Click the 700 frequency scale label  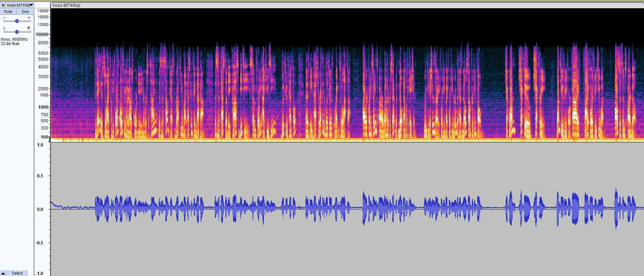pyautogui.click(x=45, y=114)
